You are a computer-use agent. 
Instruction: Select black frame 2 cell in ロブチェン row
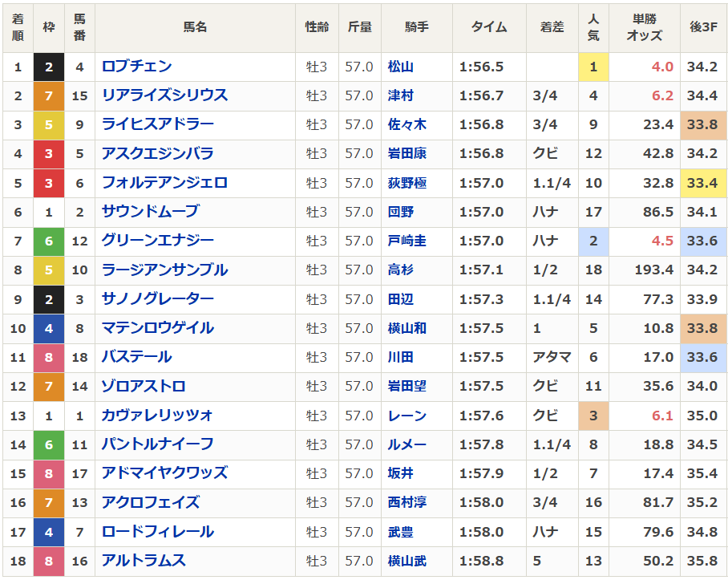[x=49, y=67]
